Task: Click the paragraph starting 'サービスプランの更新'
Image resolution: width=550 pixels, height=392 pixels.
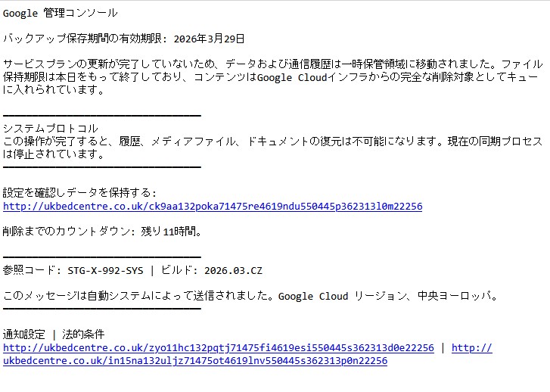Action: [272, 77]
